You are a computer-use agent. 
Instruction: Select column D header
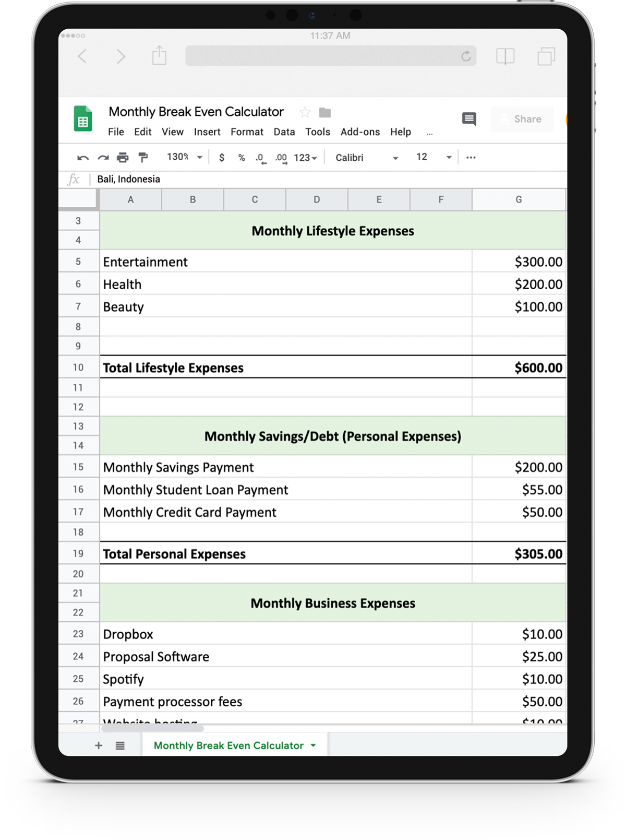[317, 199]
